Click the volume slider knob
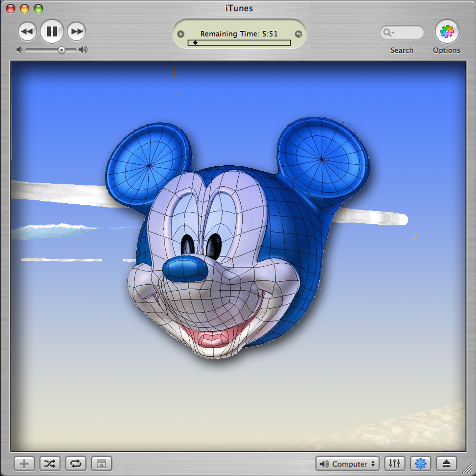Image resolution: width=476 pixels, height=476 pixels. click(x=61, y=50)
